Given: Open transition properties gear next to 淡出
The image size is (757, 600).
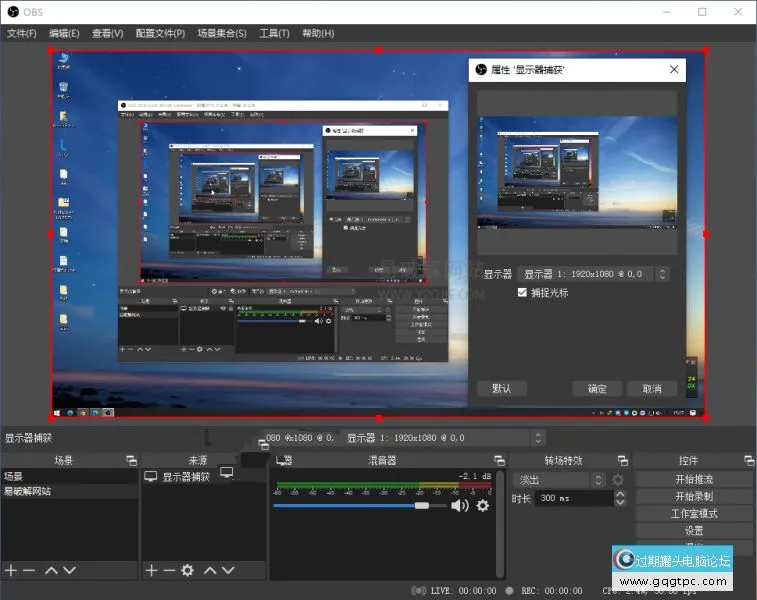Looking at the screenshot, I should click(x=617, y=480).
